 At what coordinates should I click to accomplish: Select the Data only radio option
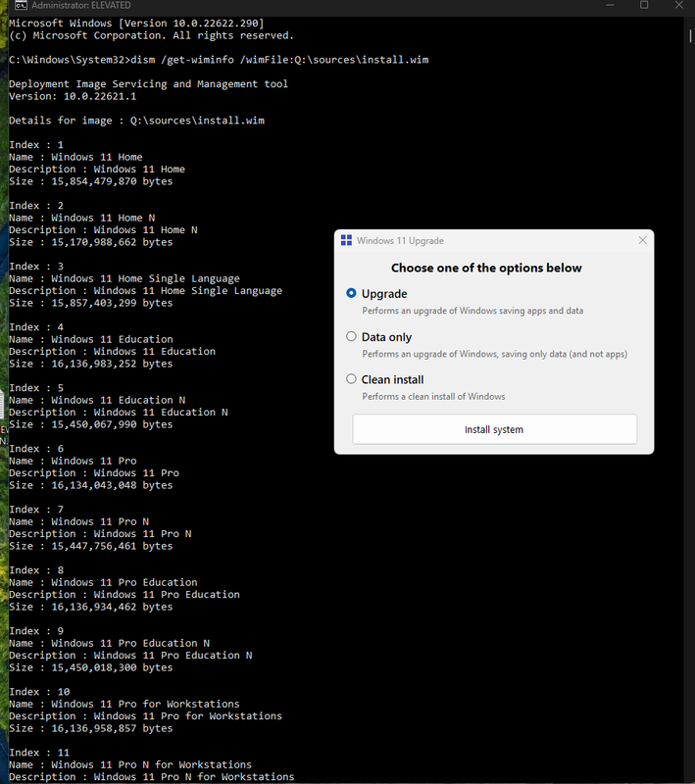point(352,336)
